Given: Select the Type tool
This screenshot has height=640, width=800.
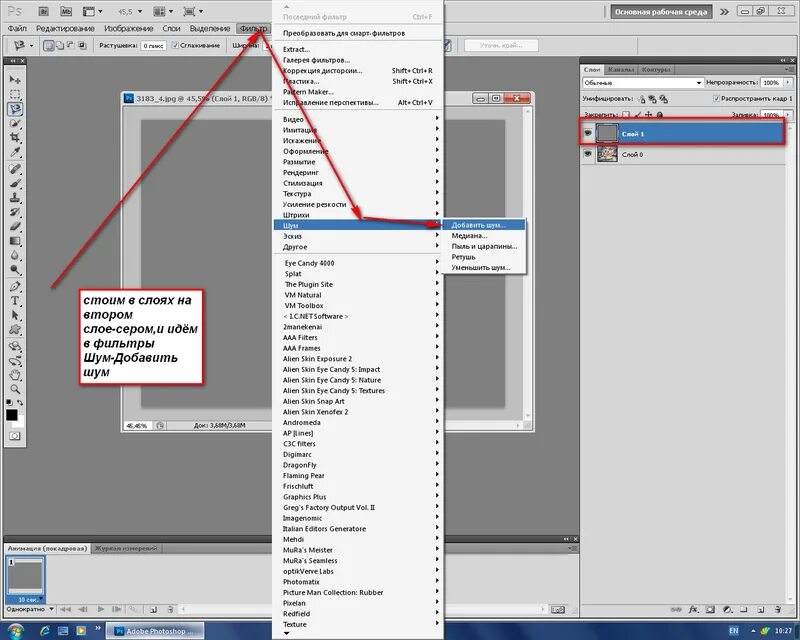Looking at the screenshot, I should point(15,301).
